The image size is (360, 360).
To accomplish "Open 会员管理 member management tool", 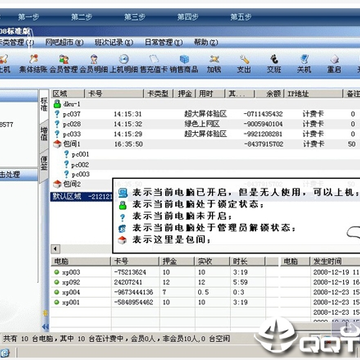I will [x=63, y=64].
